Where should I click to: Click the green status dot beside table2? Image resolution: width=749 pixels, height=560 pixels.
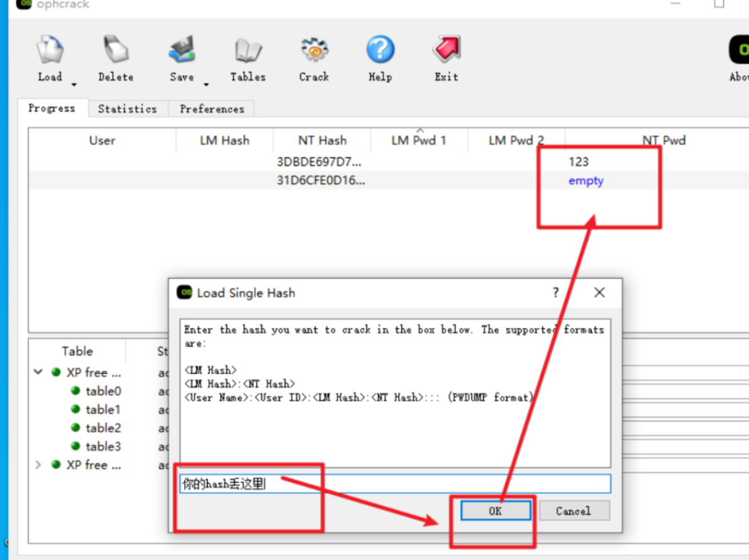coord(75,427)
